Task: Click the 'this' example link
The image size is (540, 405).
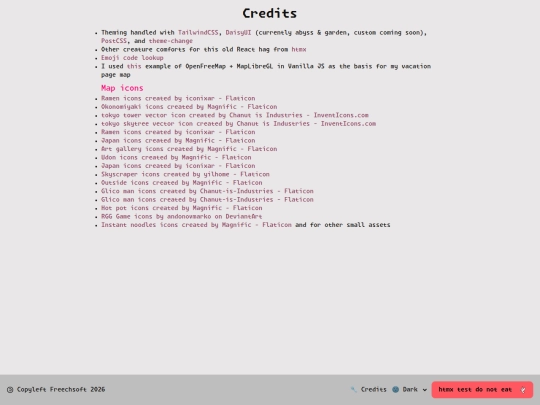Action: click(134, 66)
